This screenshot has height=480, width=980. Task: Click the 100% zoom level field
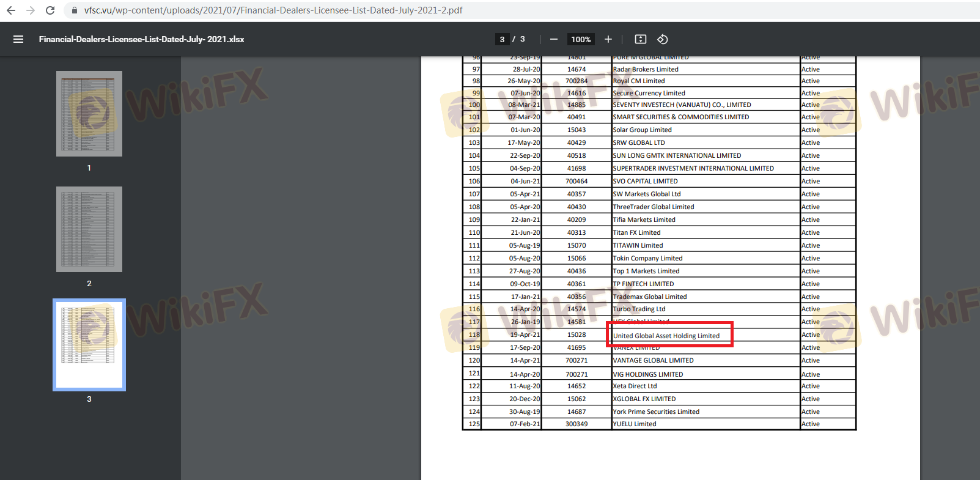tap(580, 39)
